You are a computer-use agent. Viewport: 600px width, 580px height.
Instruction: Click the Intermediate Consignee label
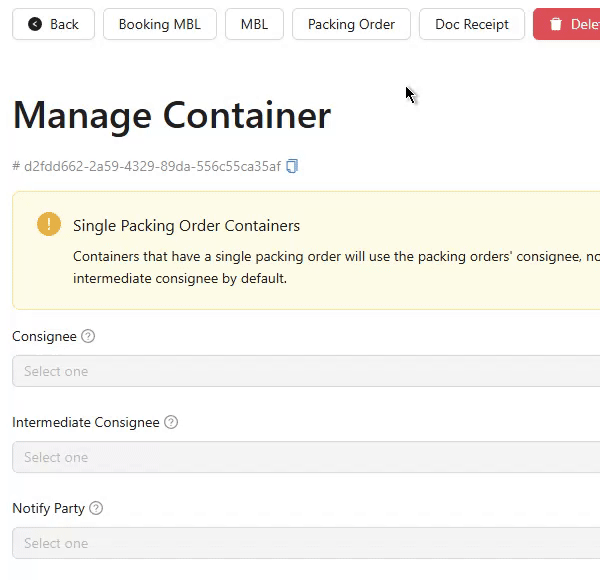pyautogui.click(x=86, y=422)
